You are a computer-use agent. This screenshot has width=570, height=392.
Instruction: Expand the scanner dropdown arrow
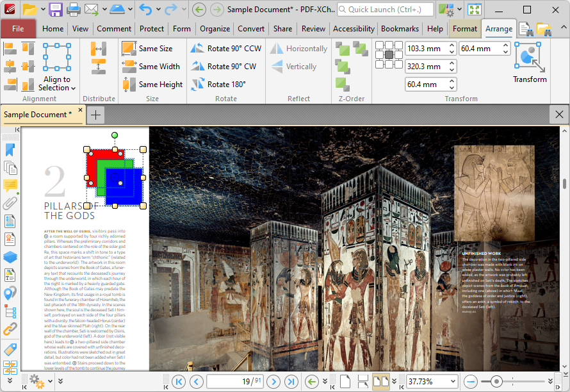pyautogui.click(x=130, y=10)
